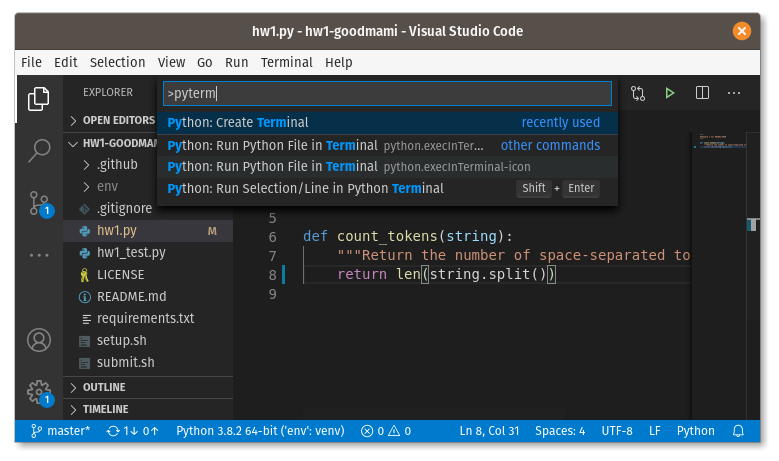779x461 pixels.
Task: Select Python 3.8.2 interpreter in status bar
Action: click(260, 431)
